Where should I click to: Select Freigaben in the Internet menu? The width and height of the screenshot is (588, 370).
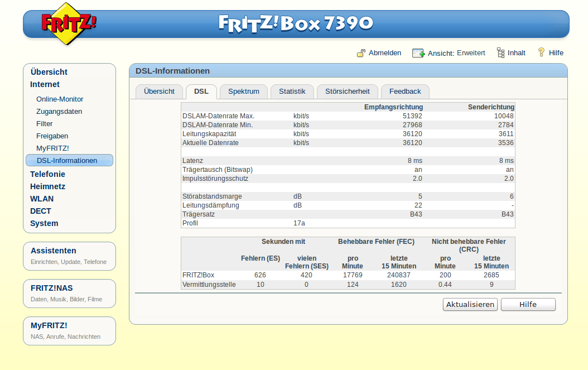52,136
